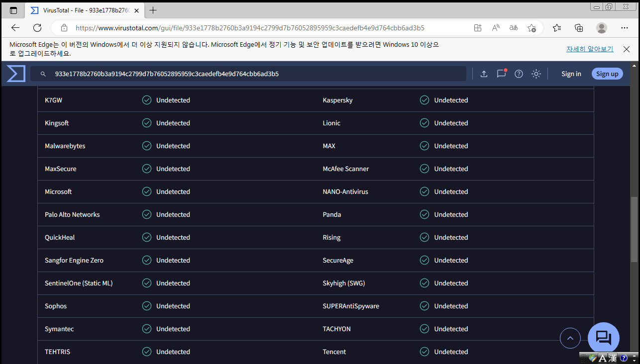Click the VirusTotal logo icon

click(x=16, y=74)
